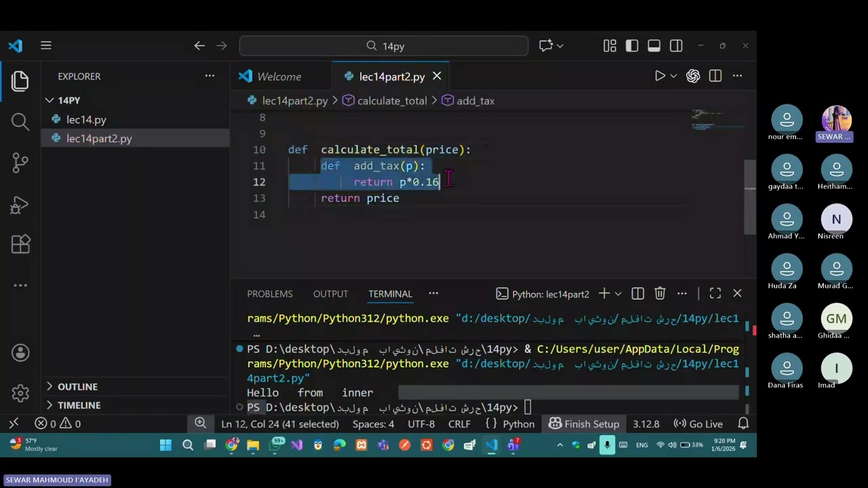Show additional panel views ellipsis
This screenshot has width=868, height=488.
tap(433, 293)
